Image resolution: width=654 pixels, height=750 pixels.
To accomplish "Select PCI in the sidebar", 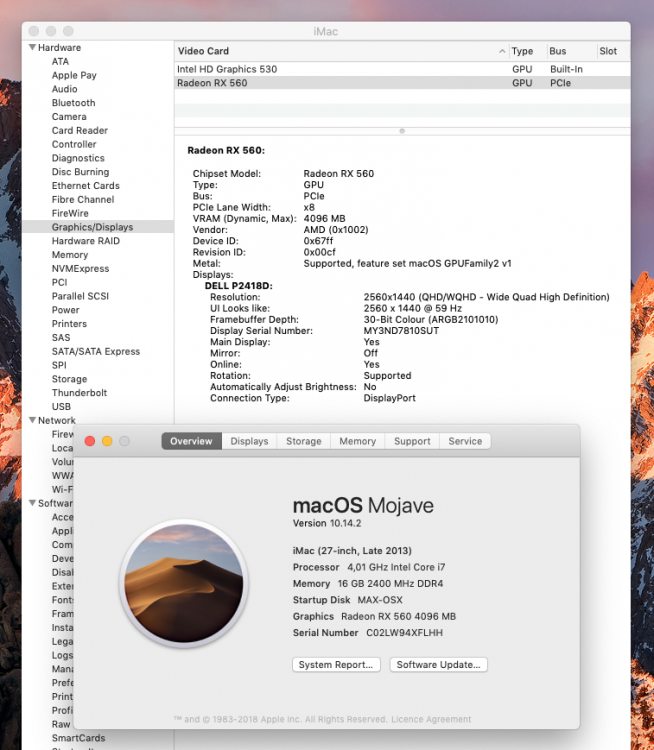I will click(59, 282).
